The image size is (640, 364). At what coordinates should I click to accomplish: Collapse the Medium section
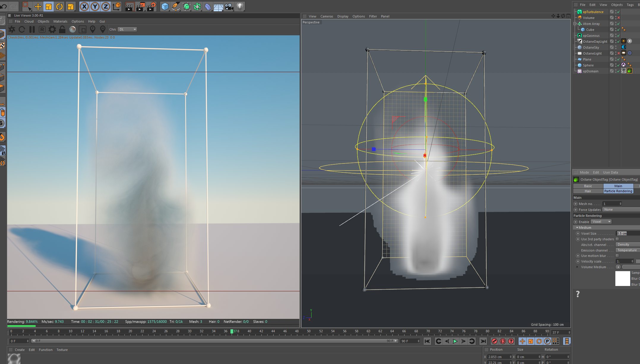click(x=577, y=228)
